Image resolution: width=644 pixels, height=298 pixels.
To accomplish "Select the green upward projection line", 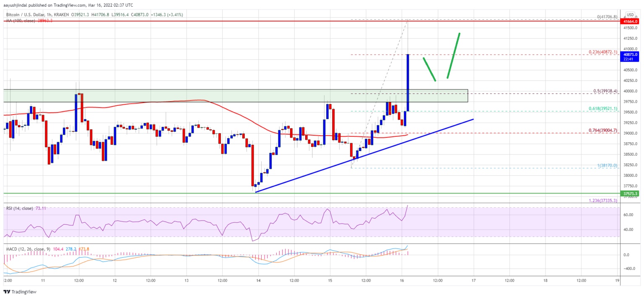I will pos(454,55).
